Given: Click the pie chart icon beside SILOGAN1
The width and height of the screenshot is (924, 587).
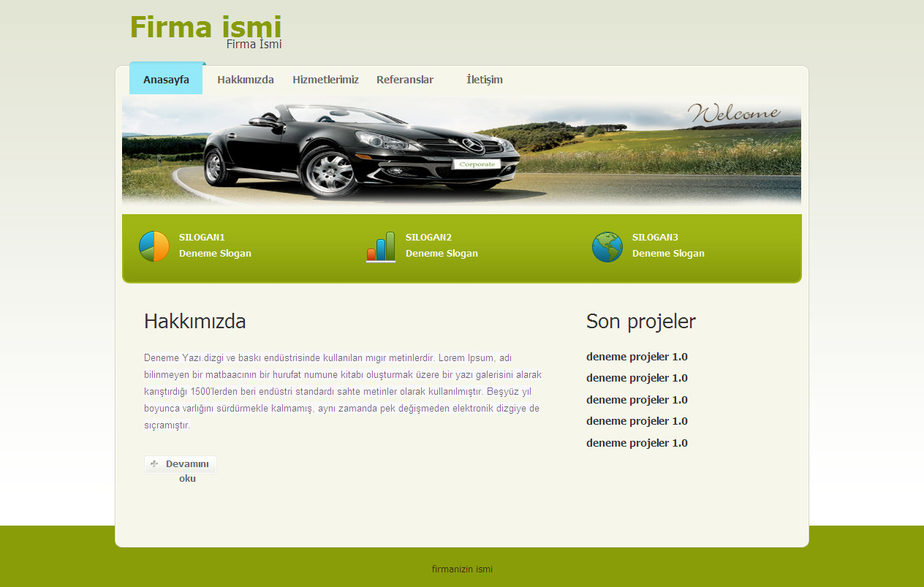Looking at the screenshot, I should pyautogui.click(x=154, y=246).
